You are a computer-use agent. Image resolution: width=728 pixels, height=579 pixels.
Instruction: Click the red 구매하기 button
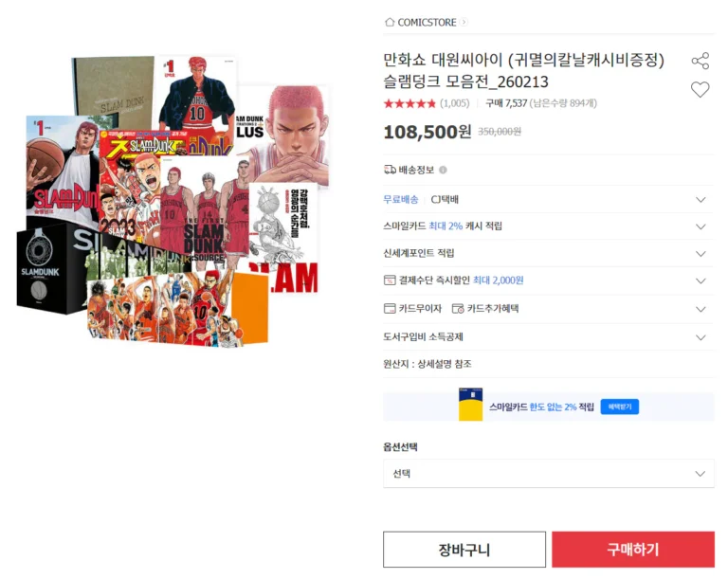(633, 550)
